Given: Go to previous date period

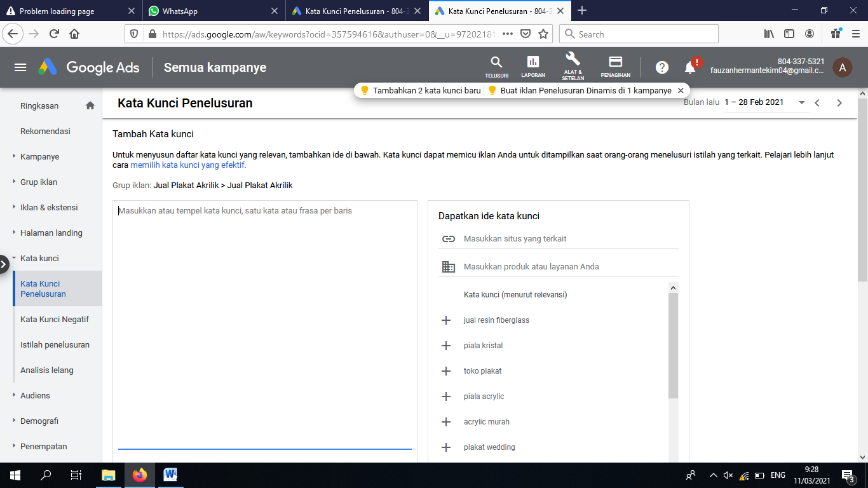Looking at the screenshot, I should (x=818, y=103).
